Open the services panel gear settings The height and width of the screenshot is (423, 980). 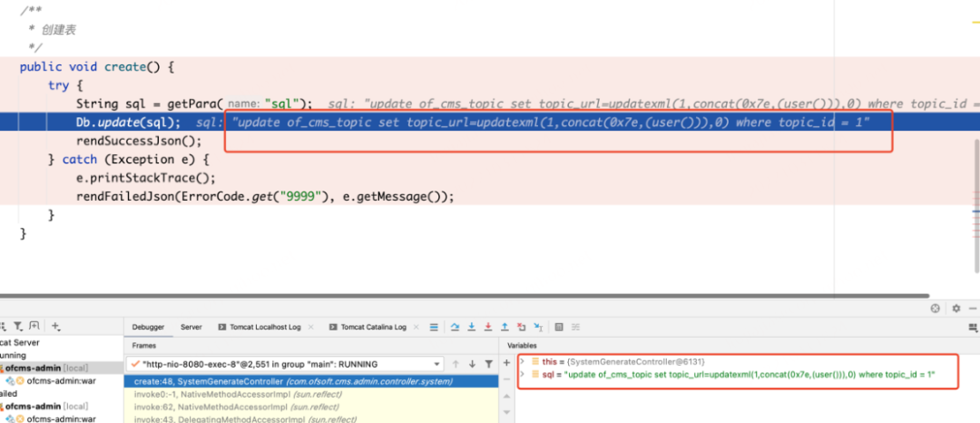pos(955,308)
